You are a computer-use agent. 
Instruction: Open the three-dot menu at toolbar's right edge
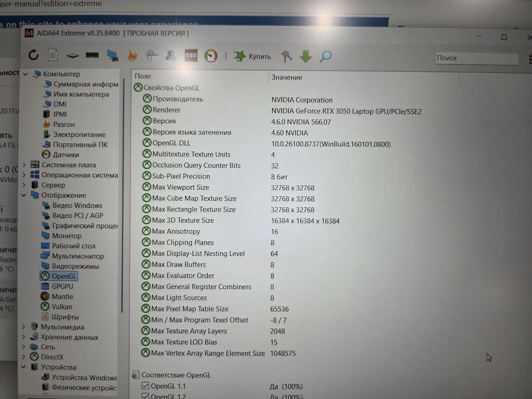[530, 60]
